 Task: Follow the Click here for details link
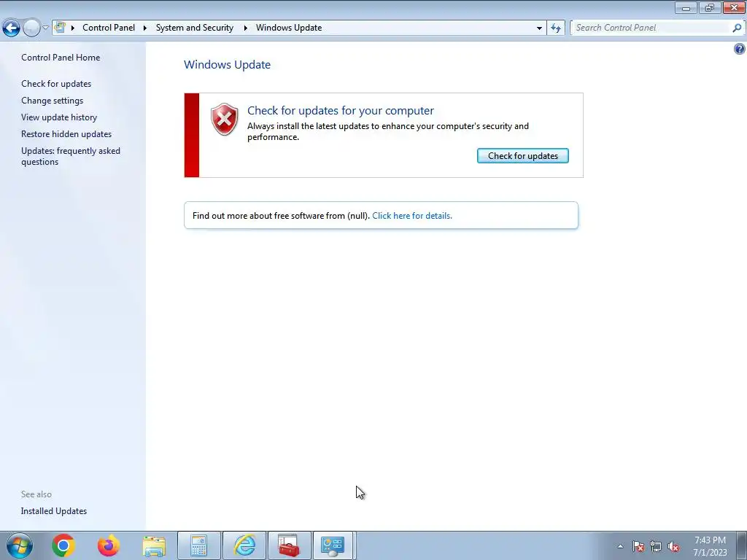click(412, 216)
